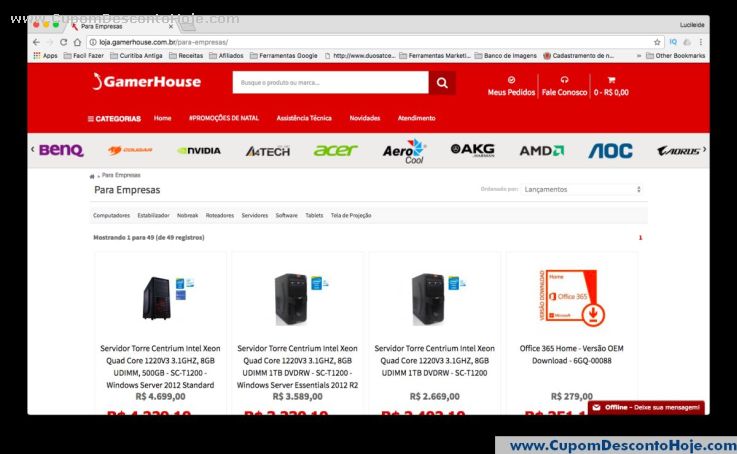Open Ferramentas Google bookmark folder
The height and width of the screenshot is (454, 737).
[284, 55]
